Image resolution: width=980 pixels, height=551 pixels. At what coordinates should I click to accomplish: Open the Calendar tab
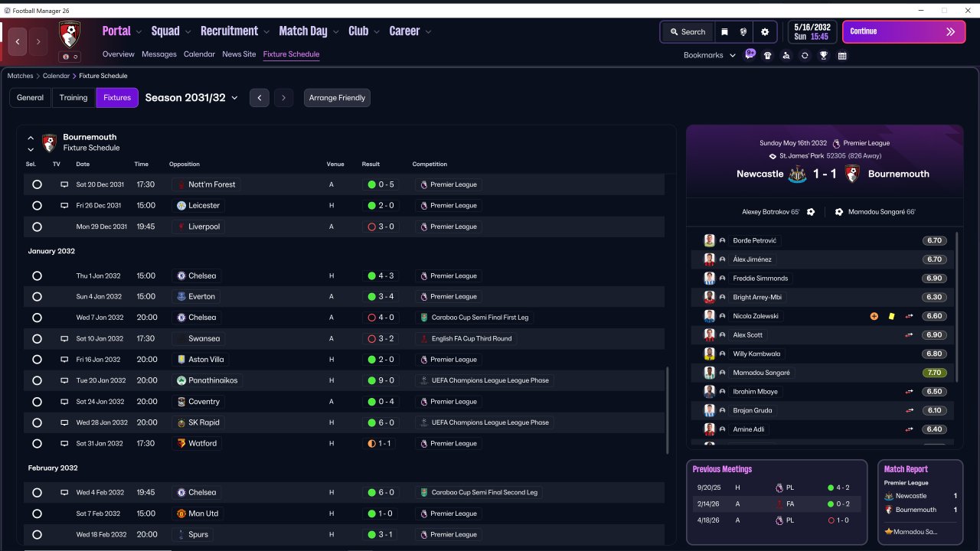(199, 54)
